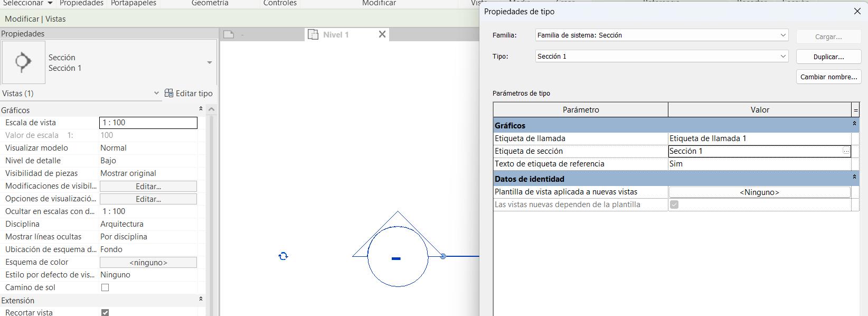This screenshot has height=316, width=868.
Task: Click the <Ninguno> view template button
Action: pos(760,192)
